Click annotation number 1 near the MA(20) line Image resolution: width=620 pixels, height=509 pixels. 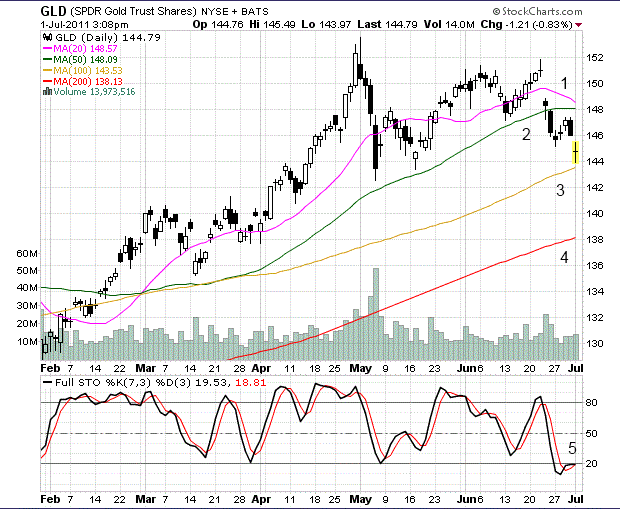click(x=564, y=83)
